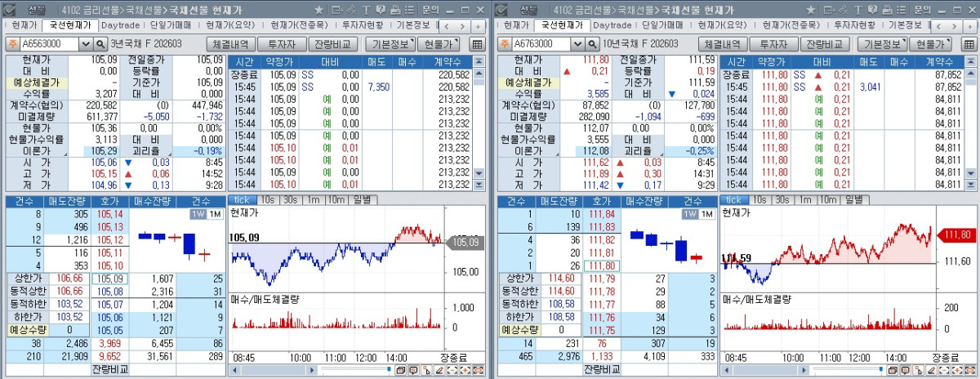Click the orange 주 icon beside A6563000
The width and height of the screenshot is (980, 379).
(x=13, y=44)
